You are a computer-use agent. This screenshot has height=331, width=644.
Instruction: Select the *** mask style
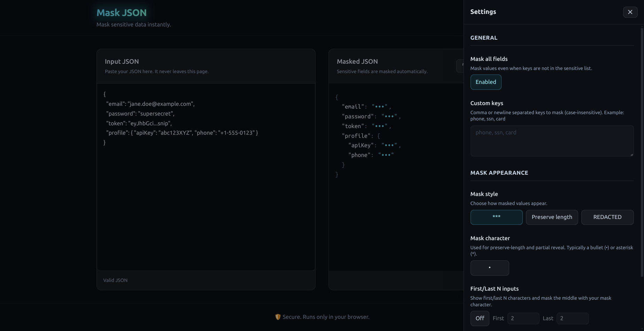pyautogui.click(x=496, y=217)
